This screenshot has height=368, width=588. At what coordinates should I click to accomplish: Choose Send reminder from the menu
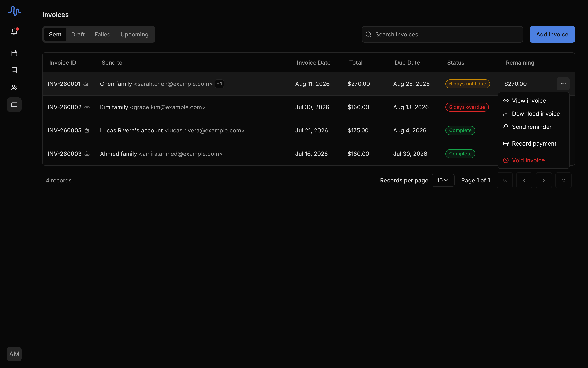point(533,127)
